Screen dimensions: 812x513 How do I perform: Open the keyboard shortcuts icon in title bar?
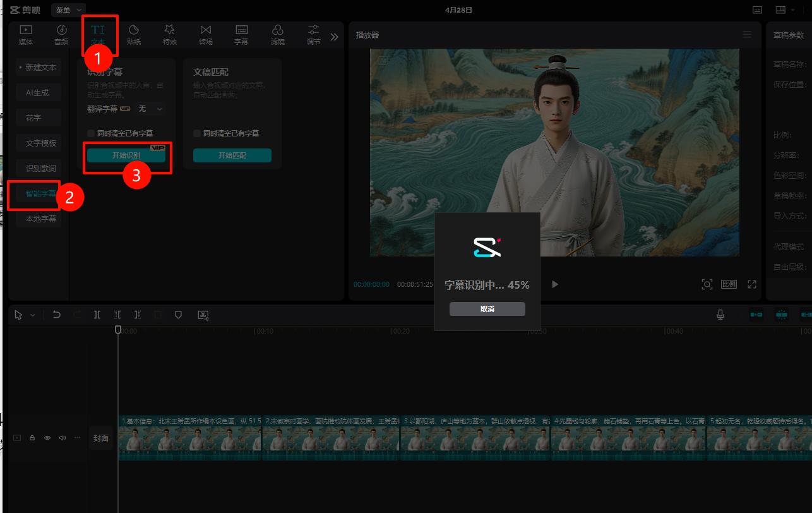758,10
